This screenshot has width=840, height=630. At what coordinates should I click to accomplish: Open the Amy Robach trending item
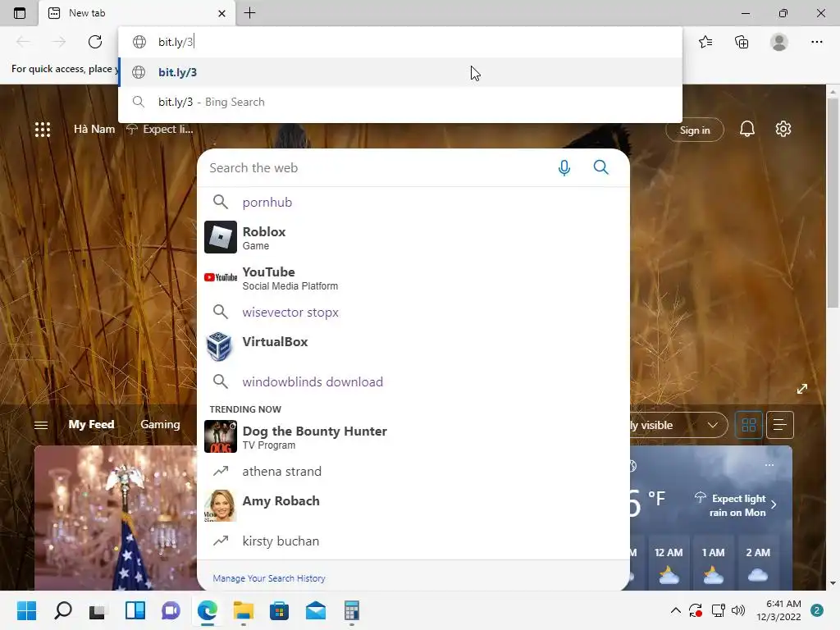tap(413, 505)
